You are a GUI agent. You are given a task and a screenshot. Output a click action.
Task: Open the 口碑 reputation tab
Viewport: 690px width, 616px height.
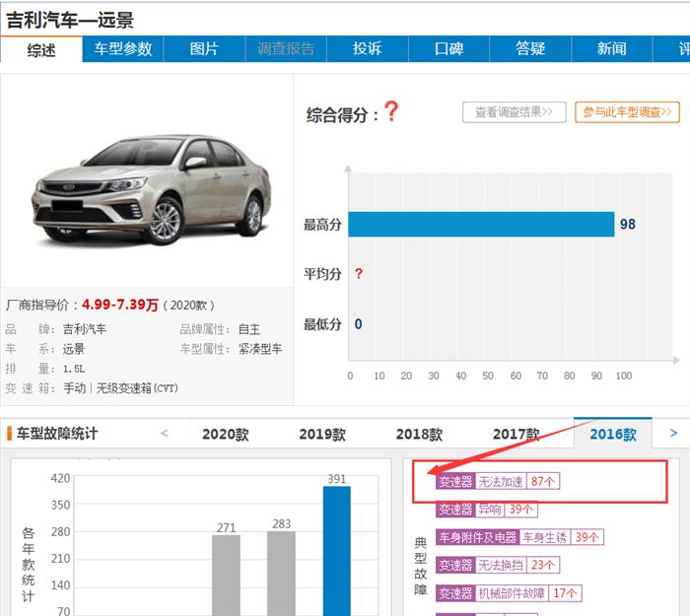click(448, 49)
